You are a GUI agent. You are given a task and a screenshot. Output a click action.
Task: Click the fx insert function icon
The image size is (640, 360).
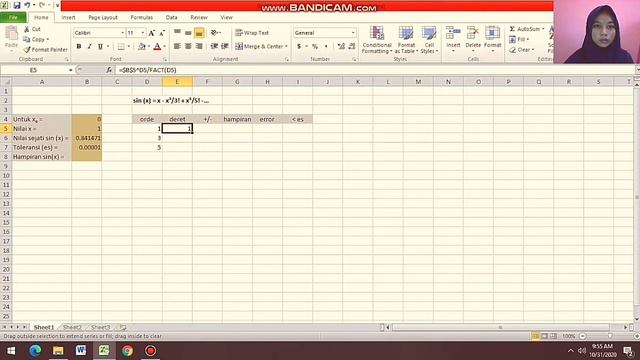(x=109, y=70)
